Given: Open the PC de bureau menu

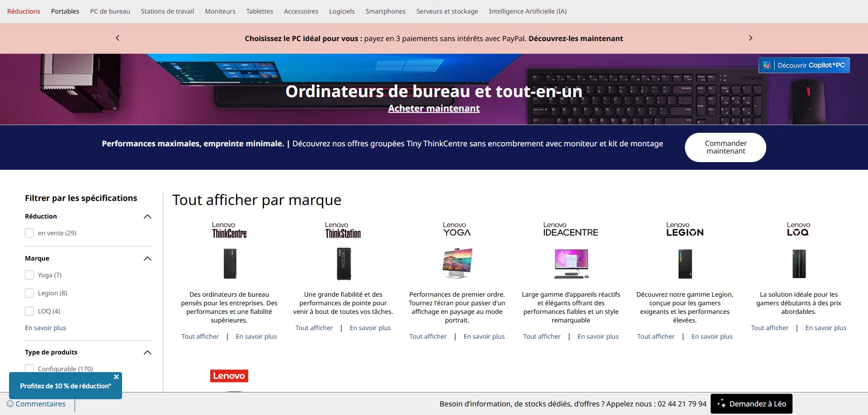Looking at the screenshot, I should coord(110,11).
